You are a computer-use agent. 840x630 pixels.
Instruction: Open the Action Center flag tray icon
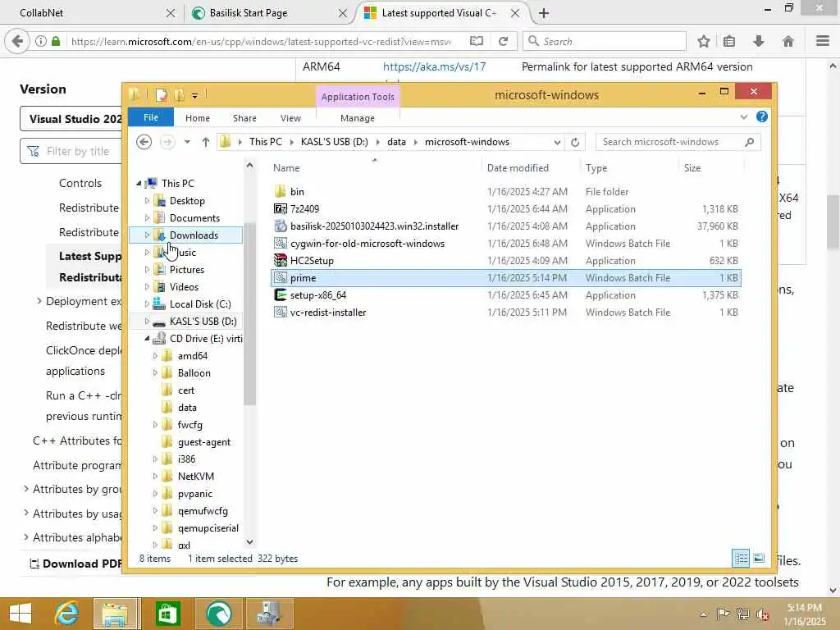point(722,614)
